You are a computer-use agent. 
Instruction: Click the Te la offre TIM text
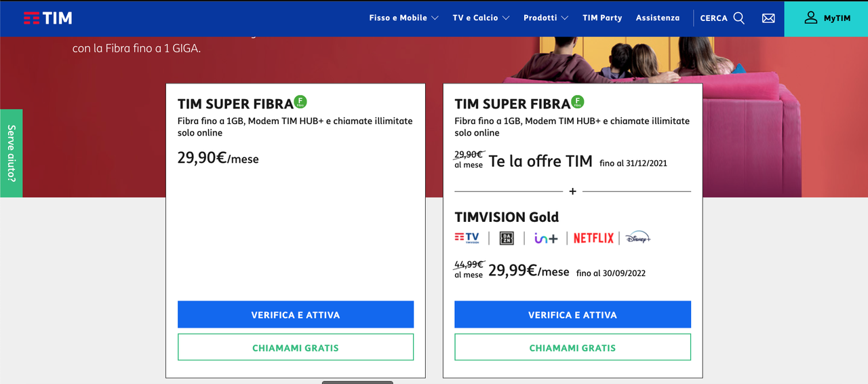(540, 161)
